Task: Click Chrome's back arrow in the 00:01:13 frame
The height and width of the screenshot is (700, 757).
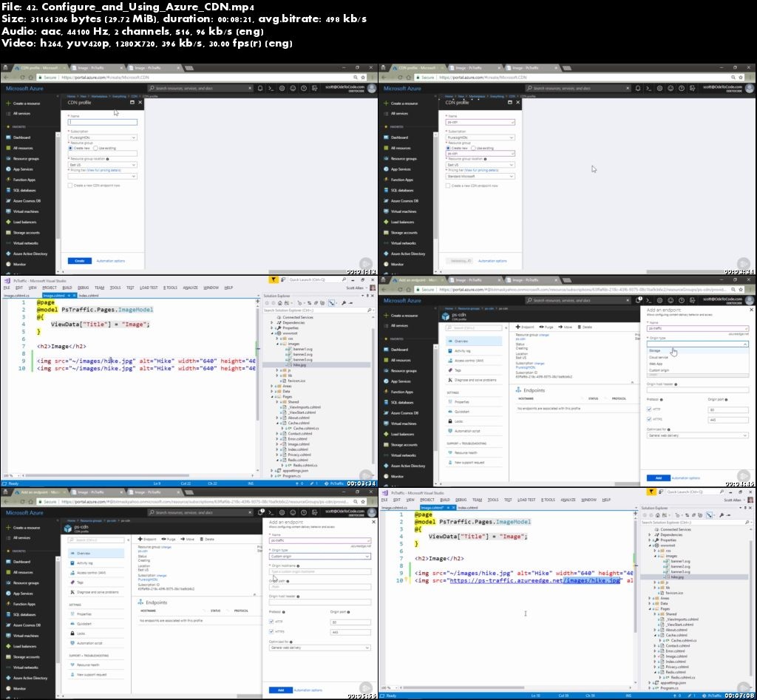Action: [6, 77]
